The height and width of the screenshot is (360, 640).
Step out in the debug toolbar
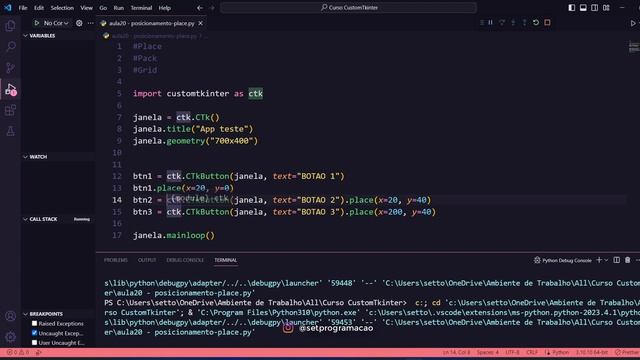coord(525,23)
